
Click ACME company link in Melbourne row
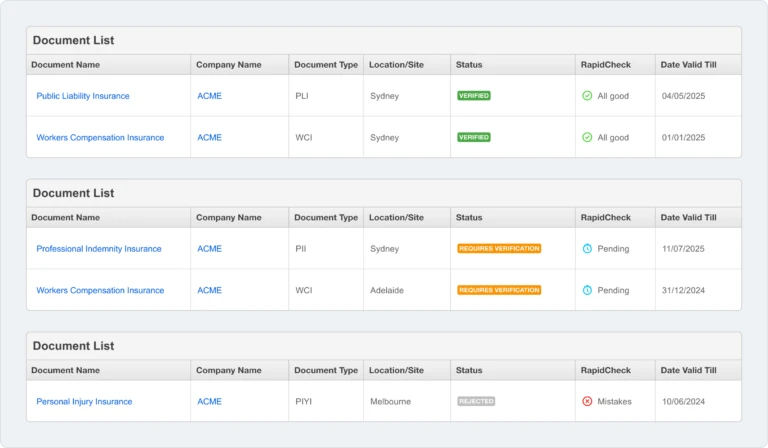click(x=209, y=401)
